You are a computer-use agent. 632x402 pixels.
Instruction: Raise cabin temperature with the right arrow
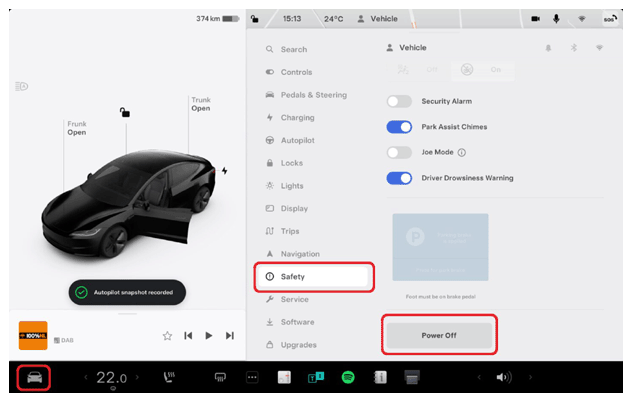[x=137, y=377]
